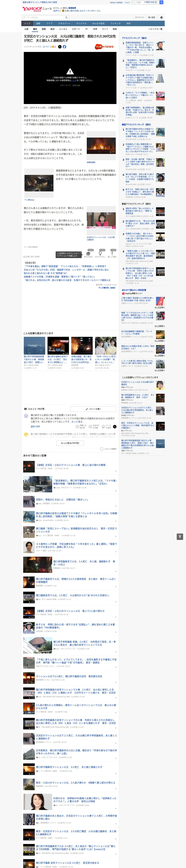Open スポーツ category
Image resolution: width=186 pixels, height=868 pixels.
(76, 29)
